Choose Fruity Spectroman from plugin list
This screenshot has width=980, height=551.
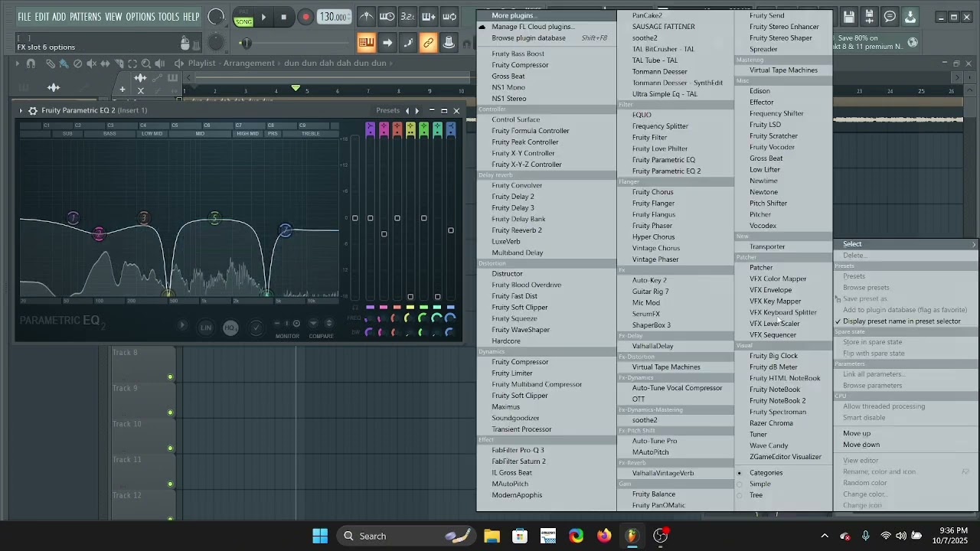[778, 412]
